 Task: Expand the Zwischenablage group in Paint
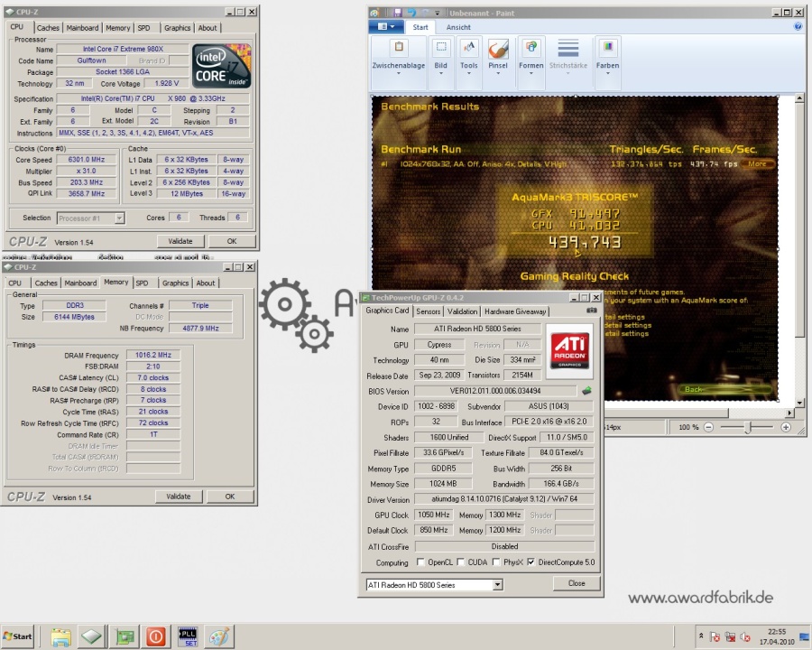398,60
